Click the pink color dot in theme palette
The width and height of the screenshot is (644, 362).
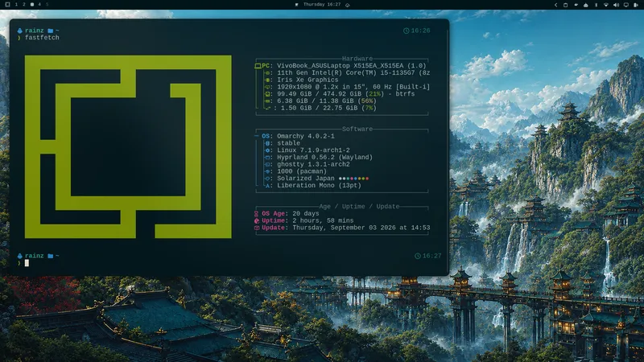pos(352,179)
